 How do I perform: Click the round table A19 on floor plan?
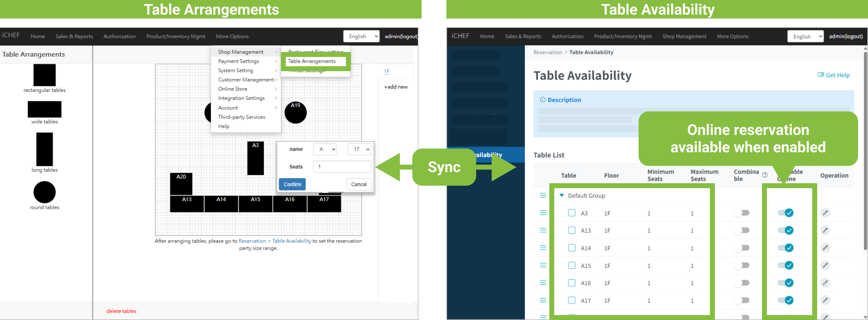295,113
